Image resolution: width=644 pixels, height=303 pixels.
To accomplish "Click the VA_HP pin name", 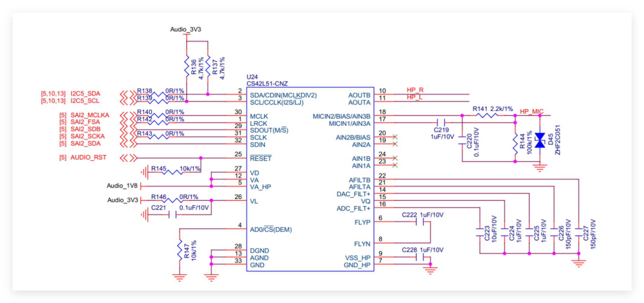I will click(260, 187).
